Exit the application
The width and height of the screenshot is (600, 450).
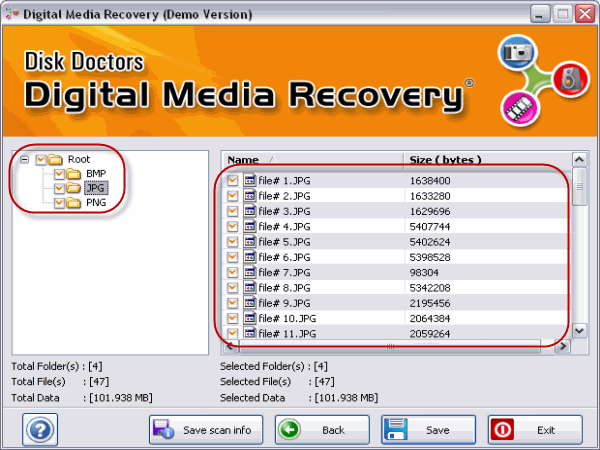[x=535, y=430]
